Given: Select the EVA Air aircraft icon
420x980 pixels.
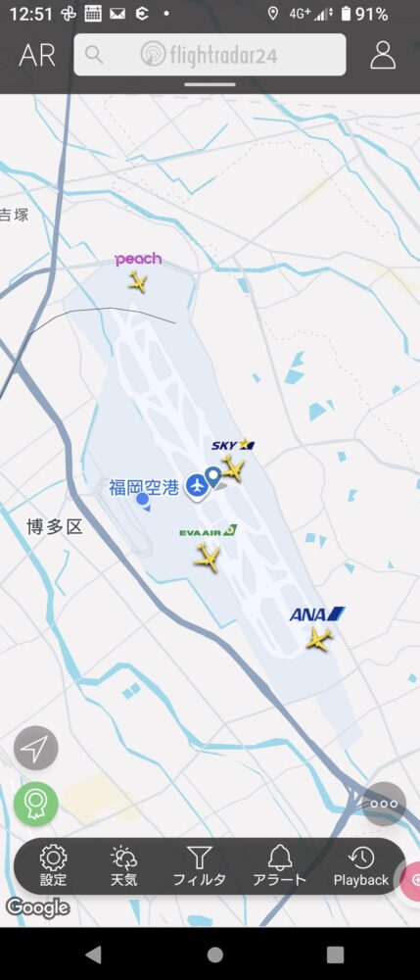Looking at the screenshot, I should pyautogui.click(x=208, y=558).
